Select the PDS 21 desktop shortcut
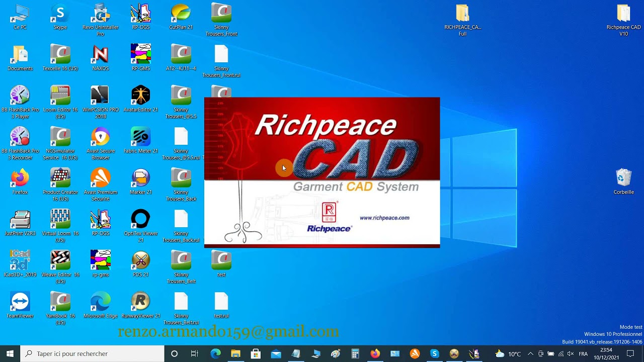The width and height of the screenshot is (644, 362). tap(141, 264)
